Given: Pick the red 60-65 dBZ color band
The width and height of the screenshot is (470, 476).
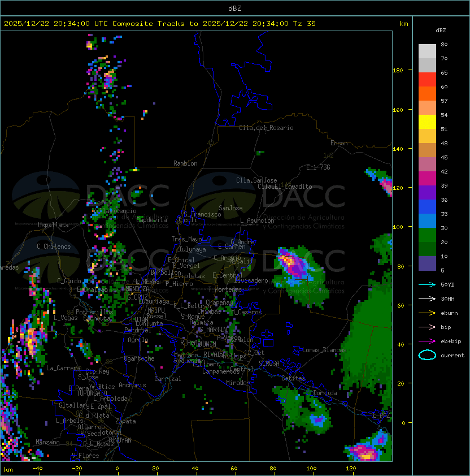Looking at the screenshot, I should tap(427, 80).
